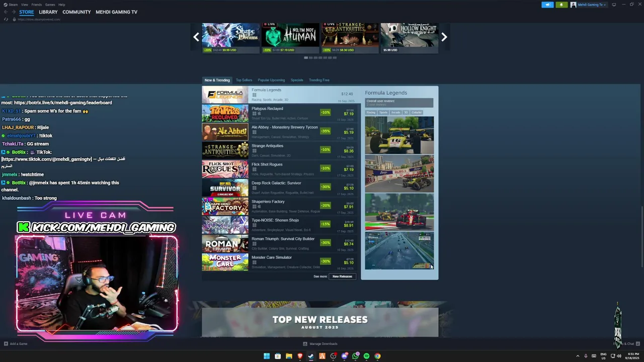Go to the COMMUNITY section
This screenshot has height=362, width=644.
point(76,12)
